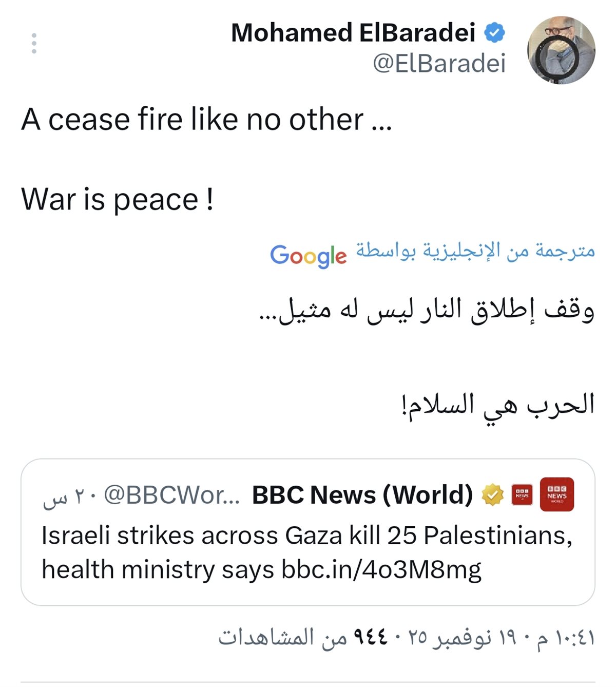
Task: Open the @ElBaradei handle link
Action: click(439, 64)
